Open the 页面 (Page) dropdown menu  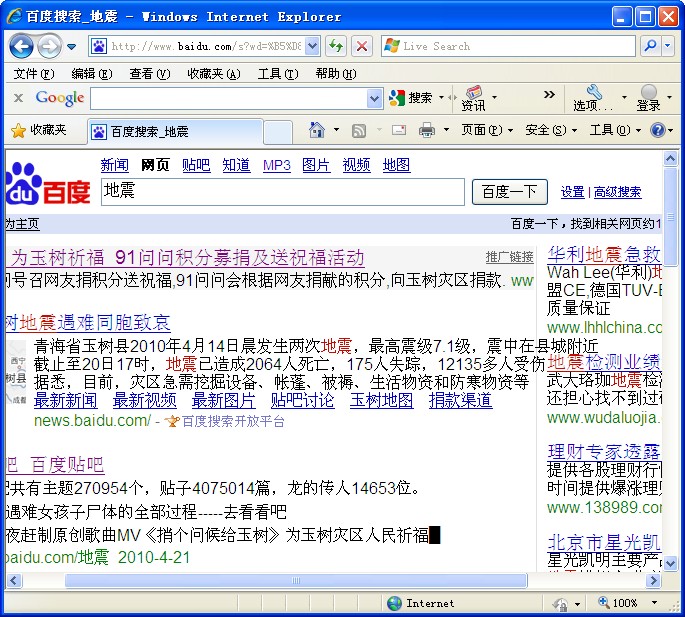(x=487, y=130)
